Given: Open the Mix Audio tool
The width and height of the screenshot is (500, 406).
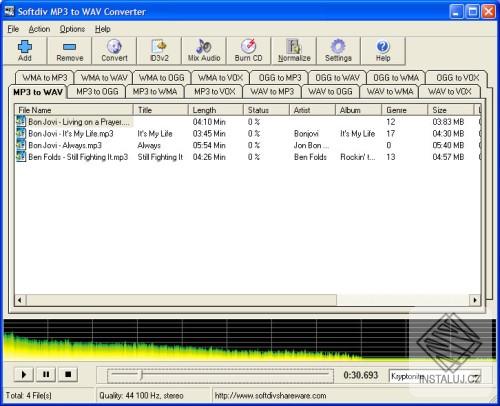Looking at the screenshot, I should point(204,50).
